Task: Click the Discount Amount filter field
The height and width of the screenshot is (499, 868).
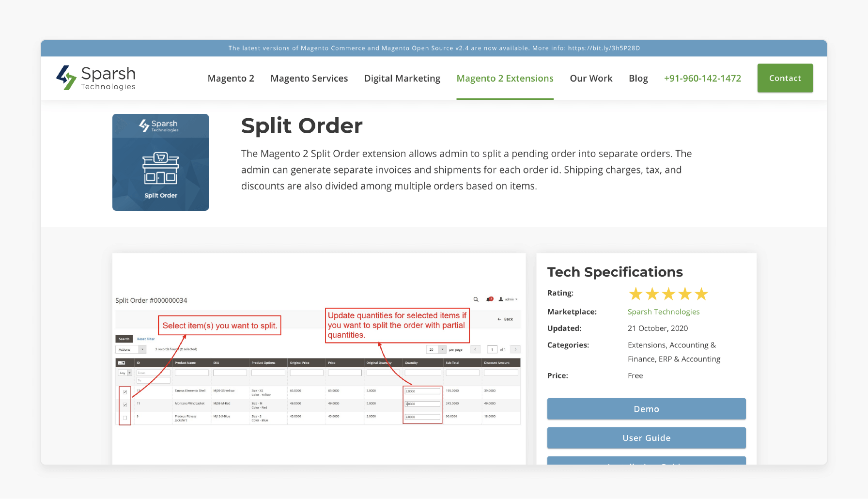Action: pos(501,373)
